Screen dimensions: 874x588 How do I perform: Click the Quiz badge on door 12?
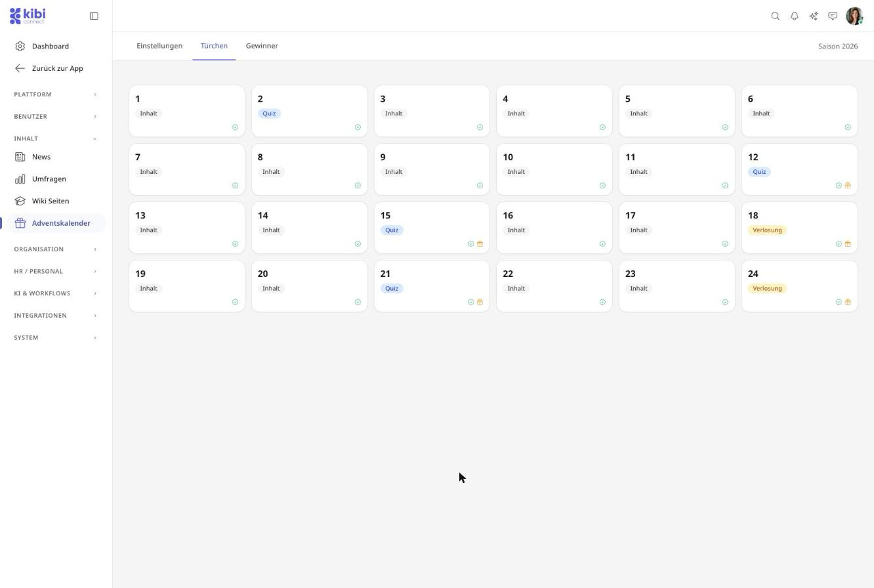point(759,172)
